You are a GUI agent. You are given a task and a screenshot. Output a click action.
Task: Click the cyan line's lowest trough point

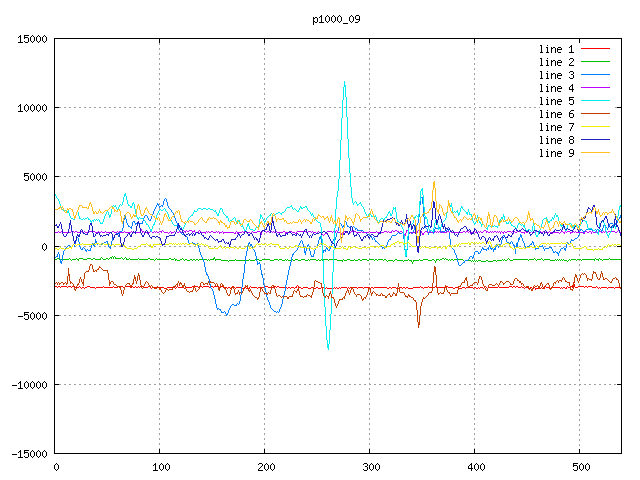click(328, 348)
